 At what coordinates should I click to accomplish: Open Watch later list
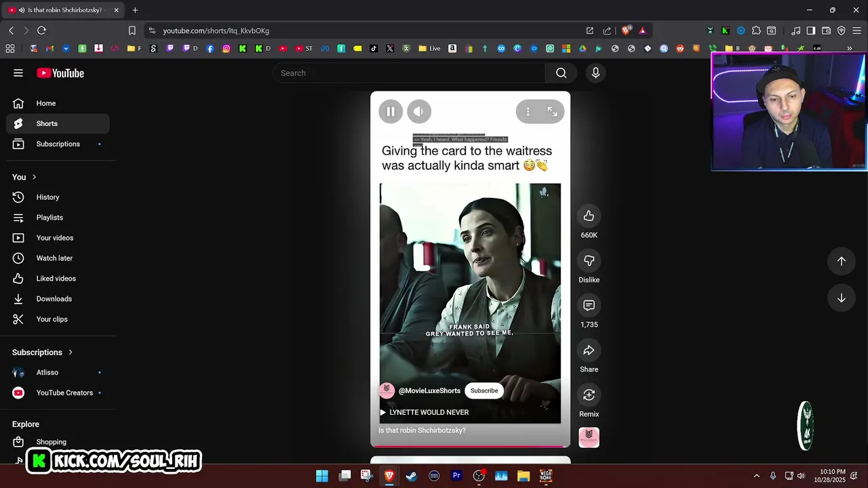pyautogui.click(x=58, y=258)
